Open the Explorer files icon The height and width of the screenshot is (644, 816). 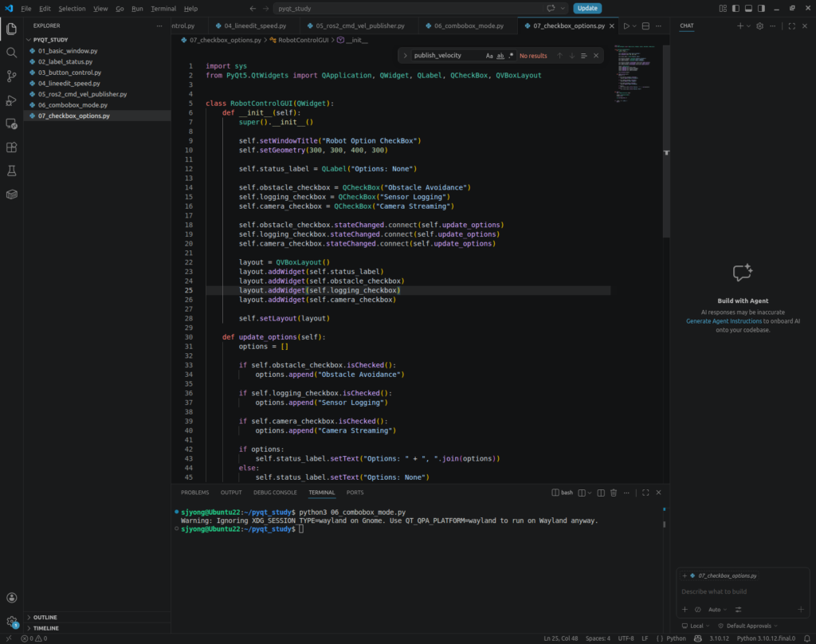11,29
